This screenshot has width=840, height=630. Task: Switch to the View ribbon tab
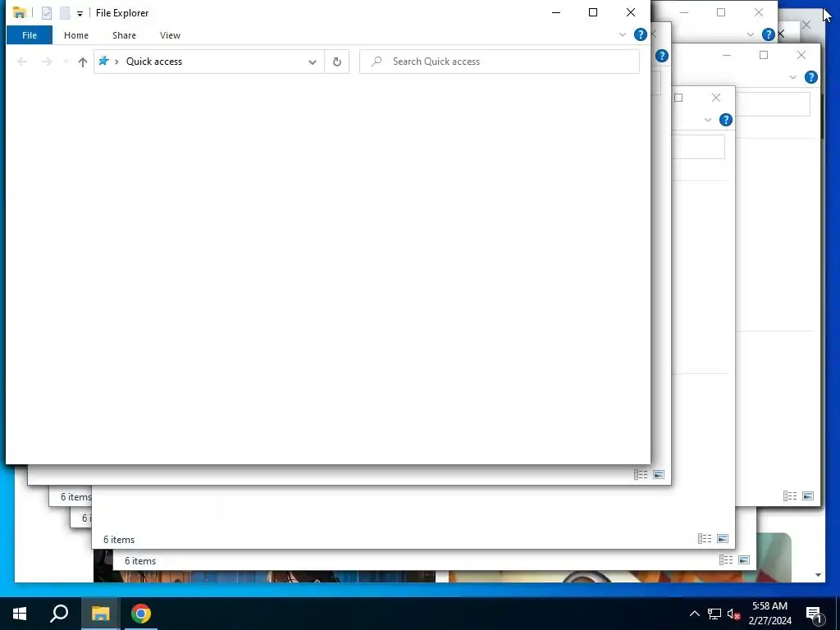click(x=170, y=35)
